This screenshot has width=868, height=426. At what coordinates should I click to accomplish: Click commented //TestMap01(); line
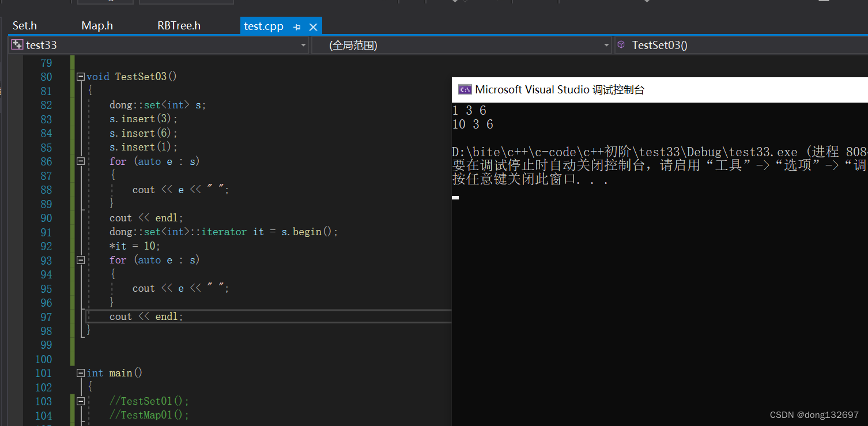[x=149, y=416]
